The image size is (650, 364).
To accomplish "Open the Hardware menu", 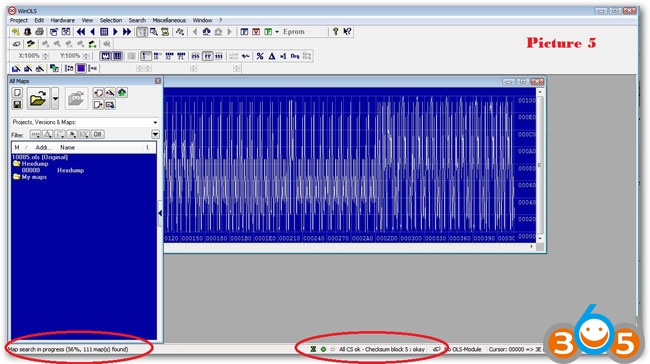I will tap(63, 20).
